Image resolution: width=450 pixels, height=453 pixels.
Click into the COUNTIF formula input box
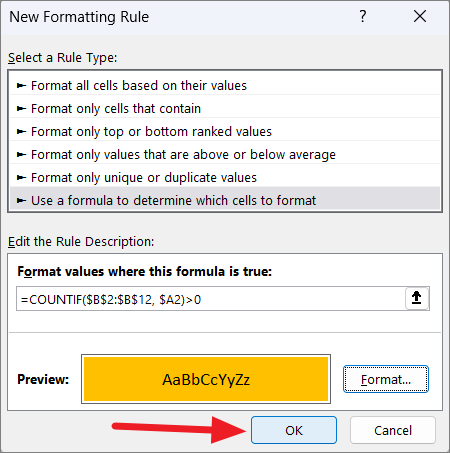211,299
